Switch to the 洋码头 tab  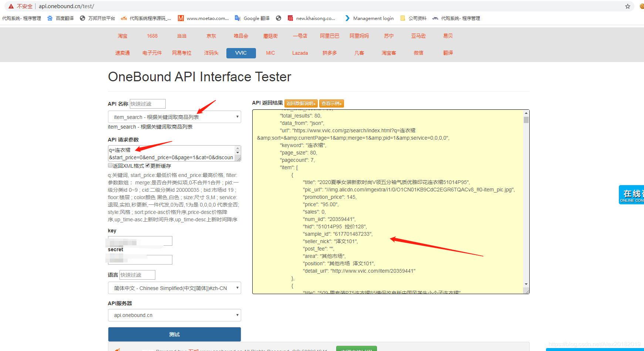click(x=211, y=53)
